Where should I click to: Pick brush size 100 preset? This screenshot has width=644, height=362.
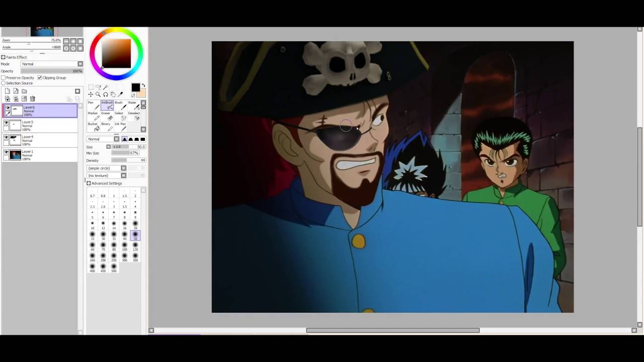[124, 246]
